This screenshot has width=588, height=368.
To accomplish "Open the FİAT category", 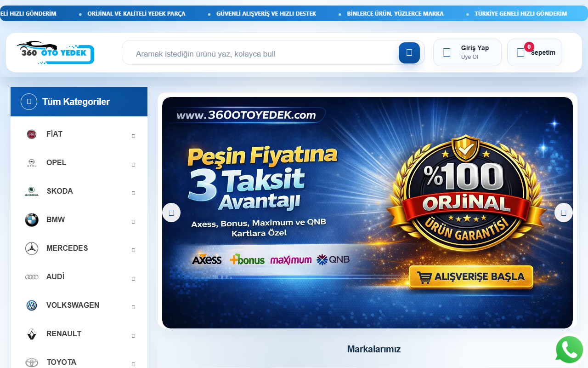I will click(54, 134).
